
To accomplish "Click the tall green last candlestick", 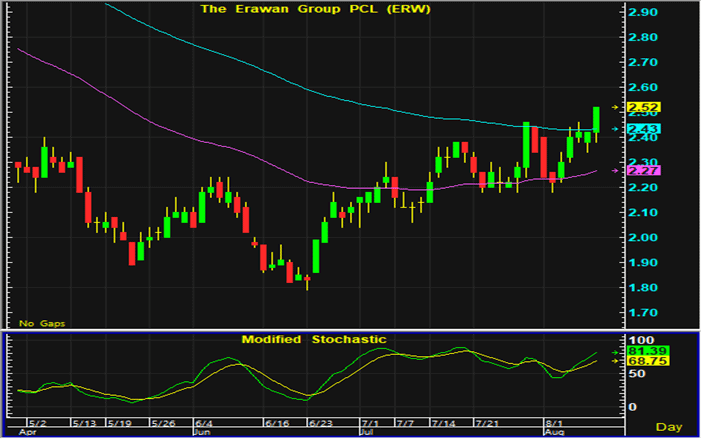I will (596, 119).
